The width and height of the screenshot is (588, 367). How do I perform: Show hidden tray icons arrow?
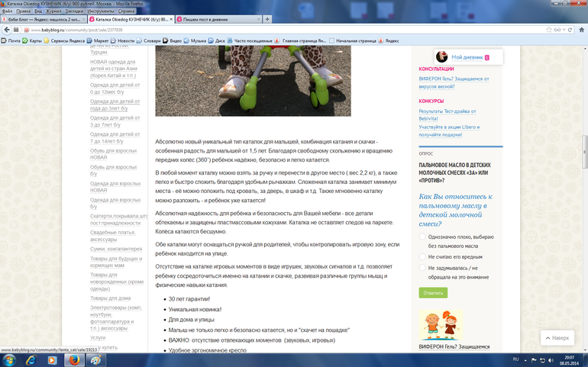pos(525,360)
